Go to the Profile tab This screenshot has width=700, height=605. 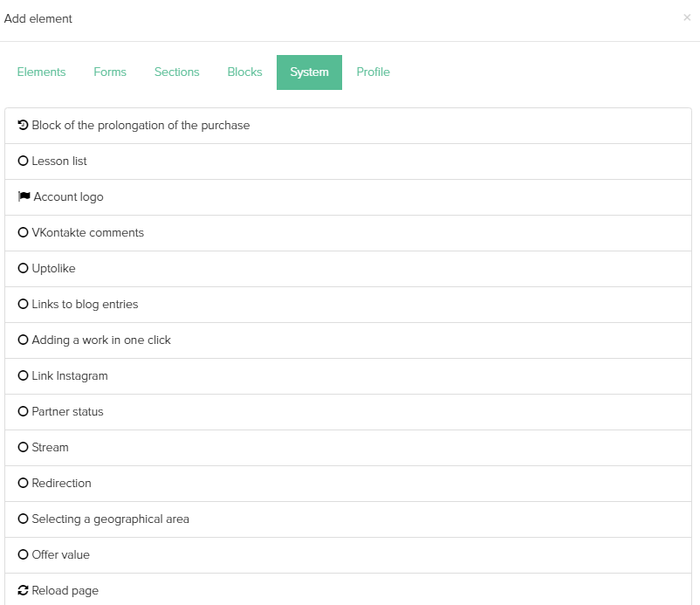point(374,72)
